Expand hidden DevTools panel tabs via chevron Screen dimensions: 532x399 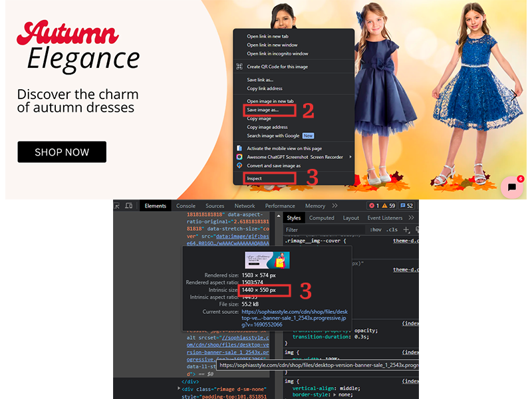click(x=334, y=205)
